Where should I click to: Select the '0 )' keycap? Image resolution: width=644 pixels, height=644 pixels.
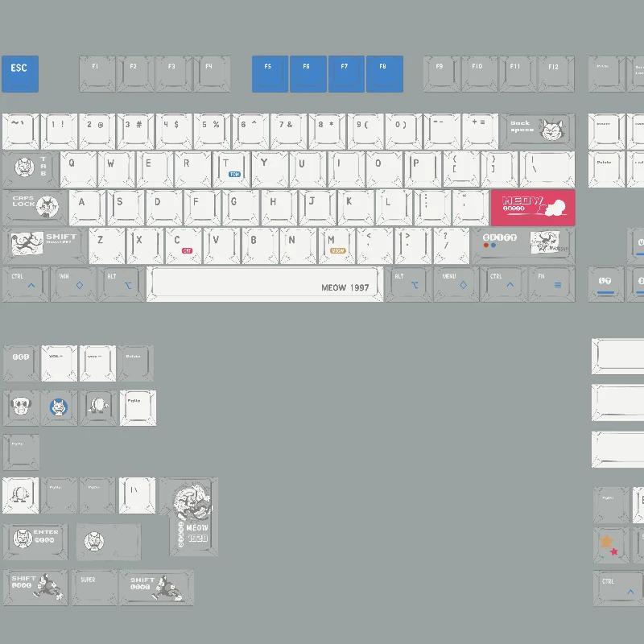(404, 131)
